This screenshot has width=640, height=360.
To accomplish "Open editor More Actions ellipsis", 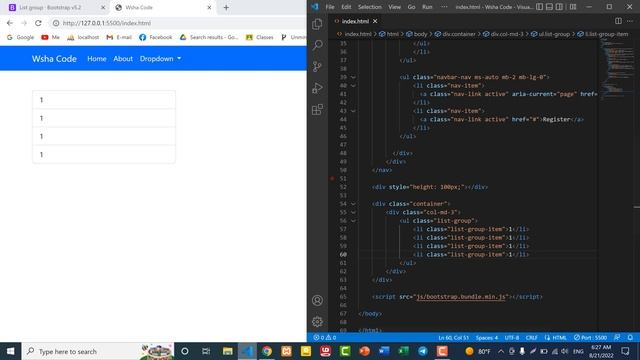I will [630, 21].
